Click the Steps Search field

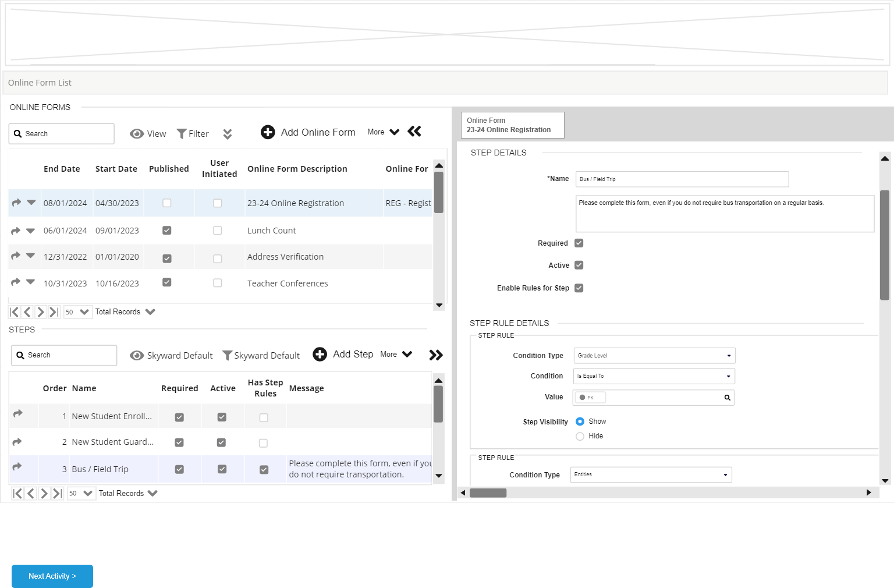(64, 356)
